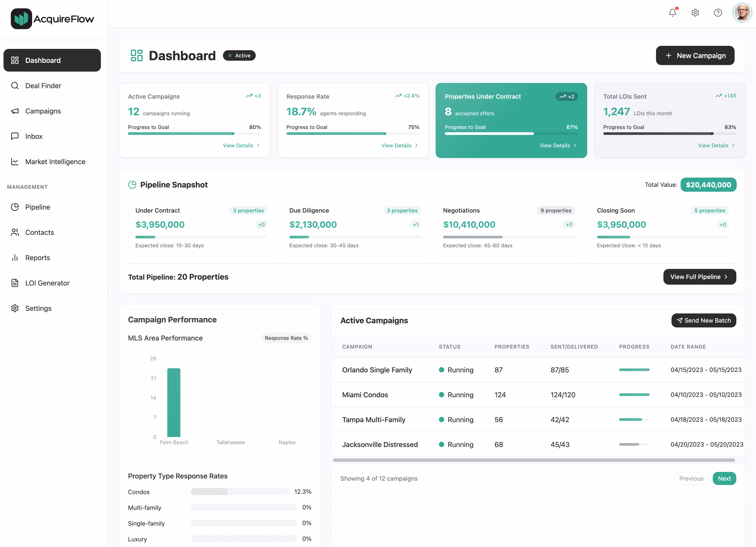The width and height of the screenshot is (756, 547).
Task: Click the Deal Finder magnifier icon
Action: click(15, 86)
